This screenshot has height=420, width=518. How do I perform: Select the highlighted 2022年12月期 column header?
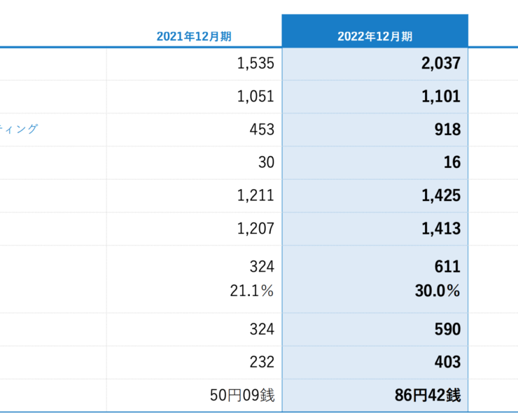click(x=374, y=36)
